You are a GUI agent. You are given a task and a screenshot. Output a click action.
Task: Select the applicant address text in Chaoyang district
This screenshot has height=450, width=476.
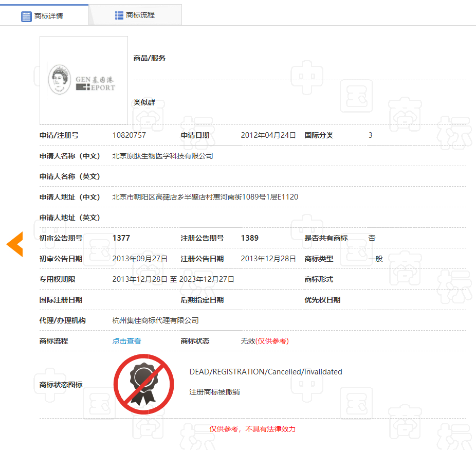pyautogui.click(x=205, y=197)
